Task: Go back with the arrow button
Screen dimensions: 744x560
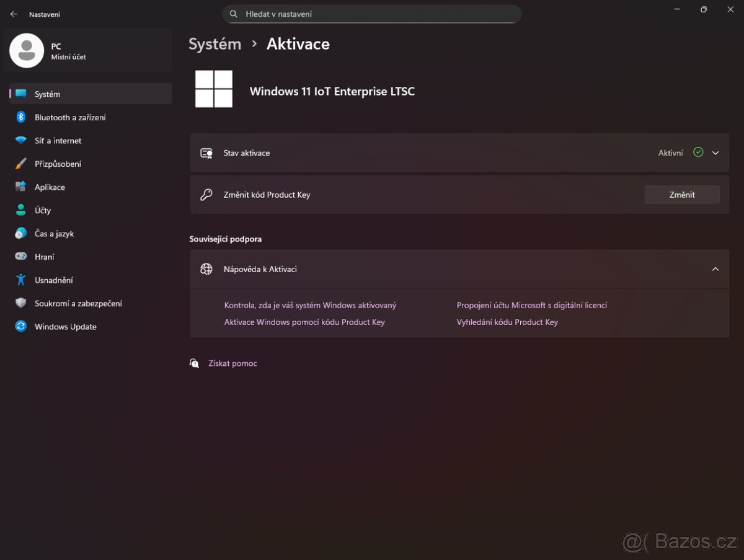Action: point(14,14)
